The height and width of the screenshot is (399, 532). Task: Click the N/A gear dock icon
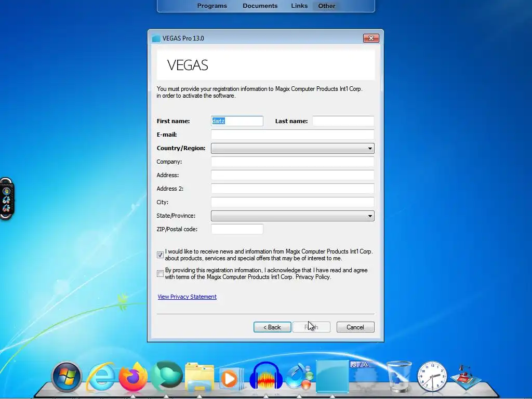(365, 377)
